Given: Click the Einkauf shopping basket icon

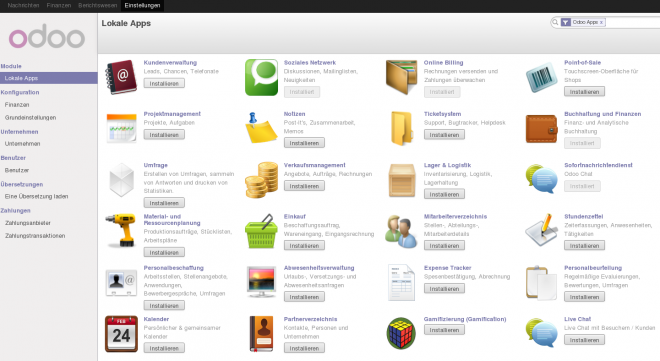Looking at the screenshot, I should pos(261,231).
